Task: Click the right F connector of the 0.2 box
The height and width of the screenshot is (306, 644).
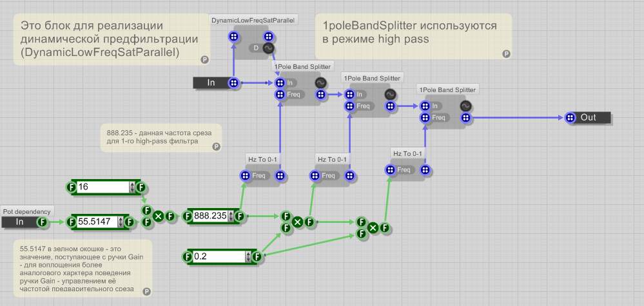Action: [x=257, y=257]
